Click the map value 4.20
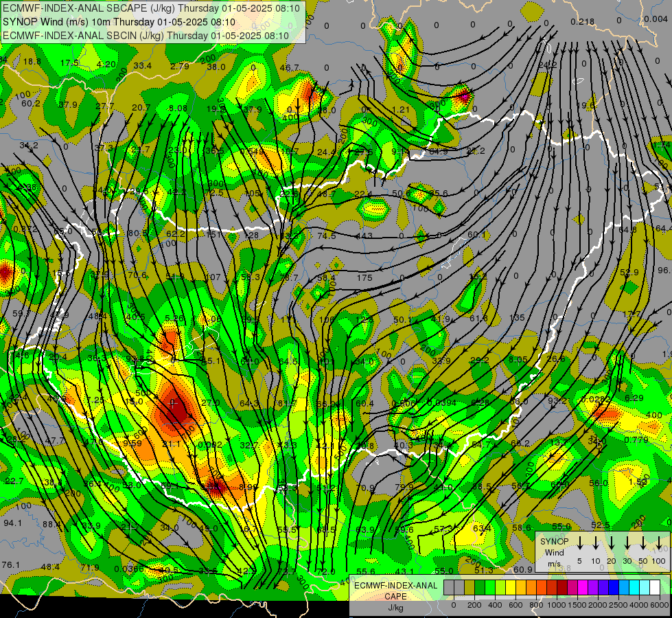Screen dimensions: 672x618 (x=106, y=65)
